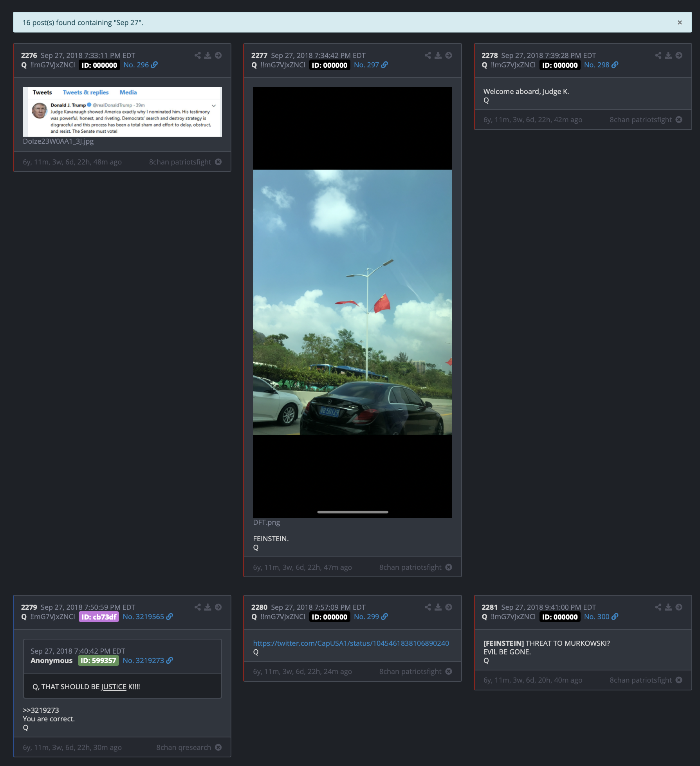The height and width of the screenshot is (766, 700).
Task: Open post link No. 300
Action: tap(596, 617)
